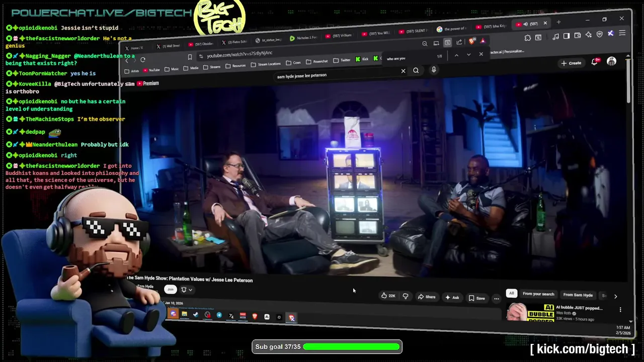This screenshot has width=644, height=362.
Task: Click the share page icon in address bar
Action: tap(459, 42)
